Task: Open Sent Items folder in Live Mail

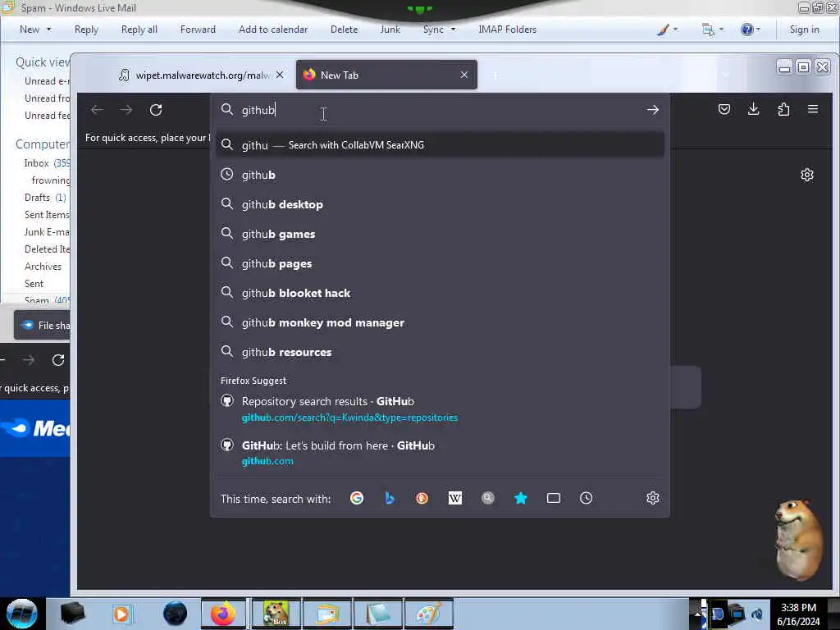Action: click(47, 214)
